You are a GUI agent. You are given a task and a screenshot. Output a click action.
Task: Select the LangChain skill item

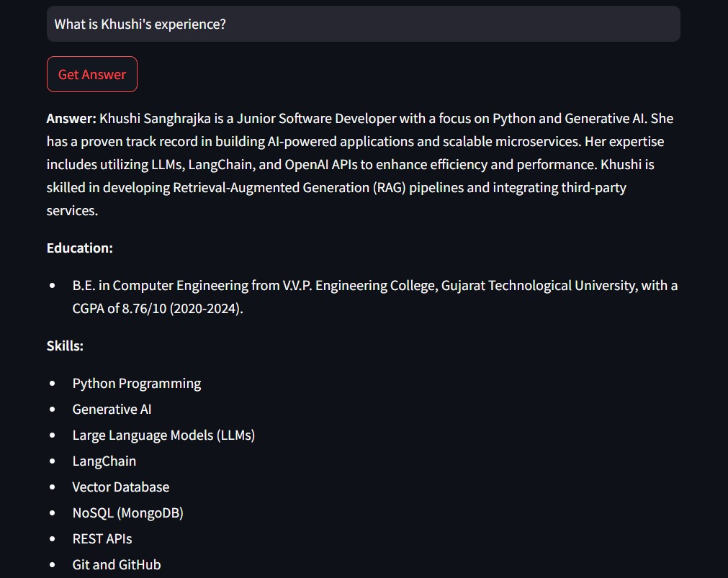[x=104, y=461]
